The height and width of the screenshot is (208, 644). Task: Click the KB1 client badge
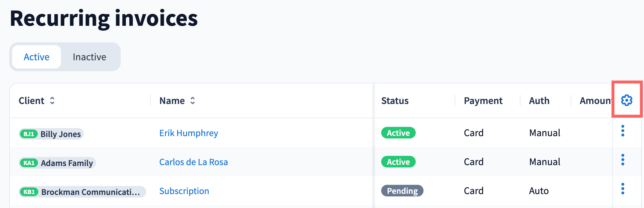pos(29,192)
